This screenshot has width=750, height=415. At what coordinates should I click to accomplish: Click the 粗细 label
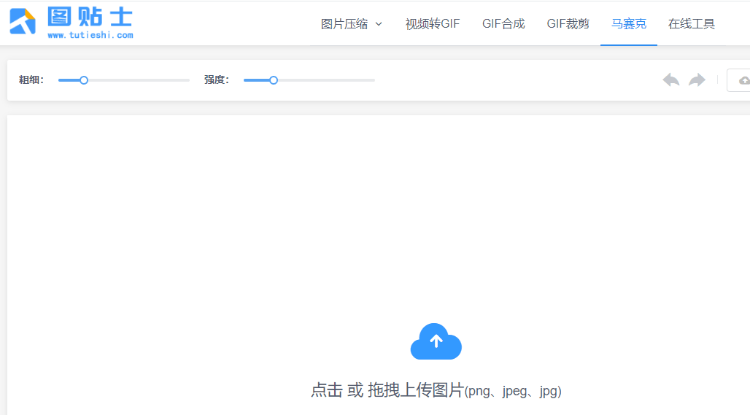pyautogui.click(x=31, y=80)
